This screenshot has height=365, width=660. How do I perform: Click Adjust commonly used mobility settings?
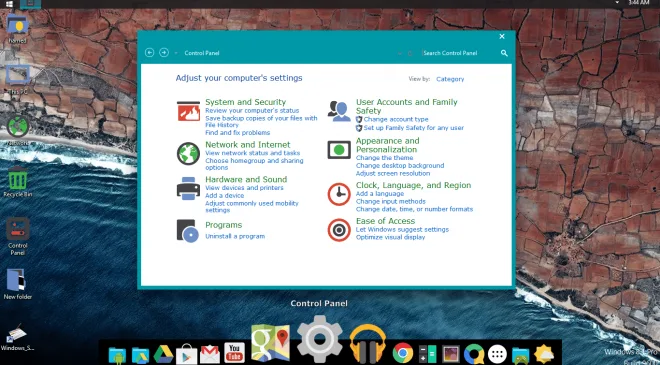[252, 207]
